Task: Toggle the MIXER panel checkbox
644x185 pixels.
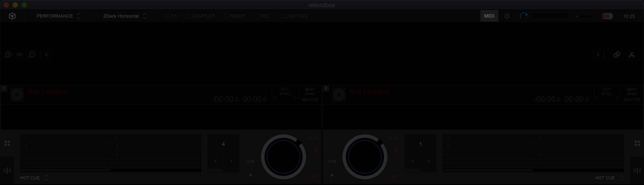Action: 226,16
